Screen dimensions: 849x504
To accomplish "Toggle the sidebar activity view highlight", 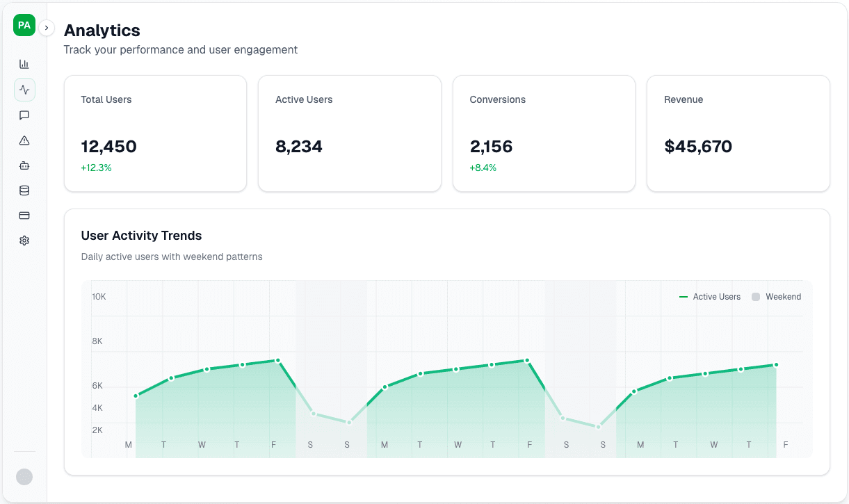I will [24, 89].
